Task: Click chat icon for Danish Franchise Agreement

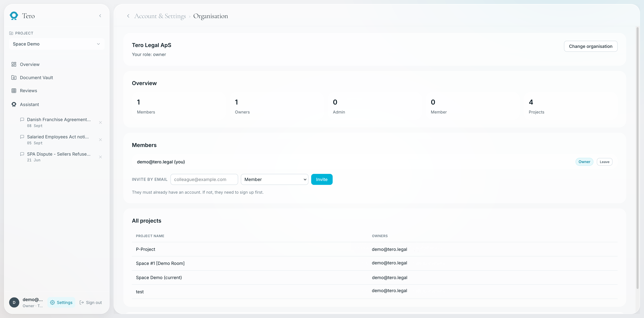Action: click(22, 119)
